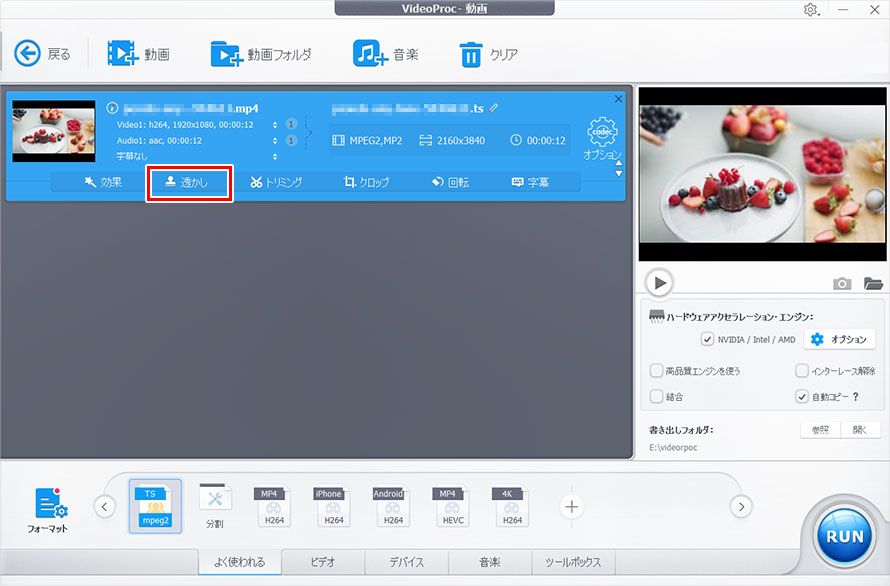Click the E:\videorpoc output path

tap(673, 447)
